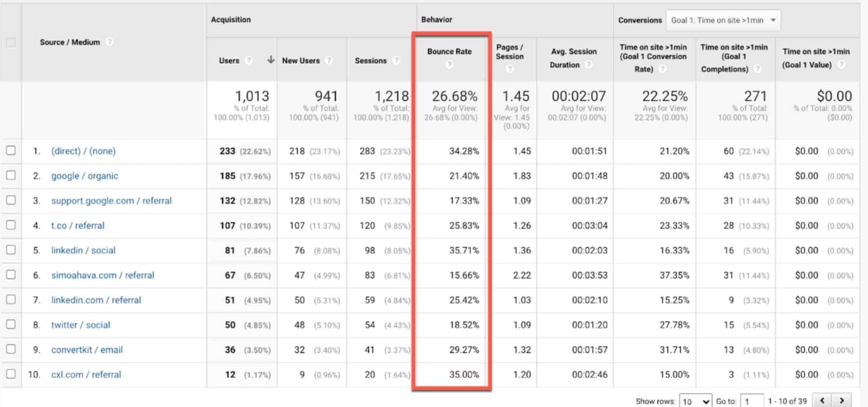This screenshot has width=868, height=407.
Task: Sort by Pages / Session column header
Action: click(x=510, y=52)
